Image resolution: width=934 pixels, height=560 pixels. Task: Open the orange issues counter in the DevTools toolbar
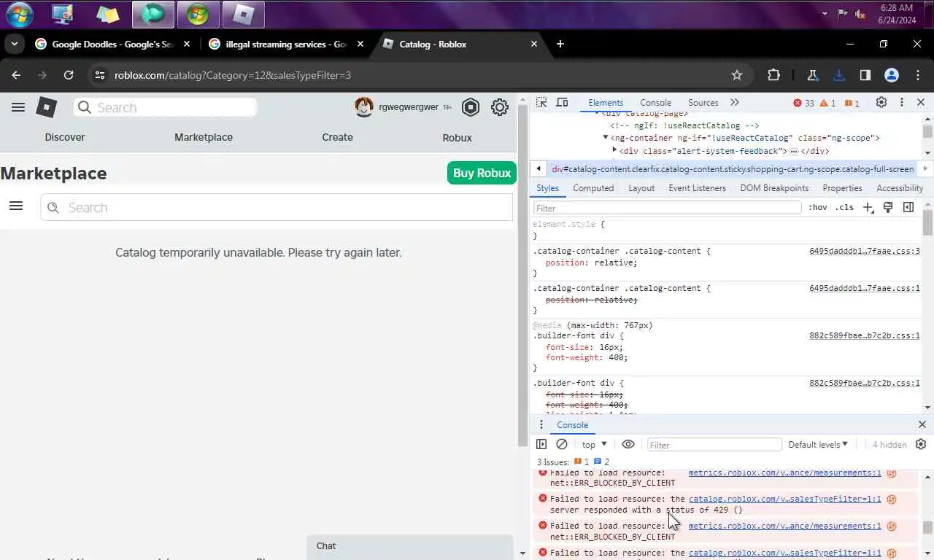tap(852, 103)
